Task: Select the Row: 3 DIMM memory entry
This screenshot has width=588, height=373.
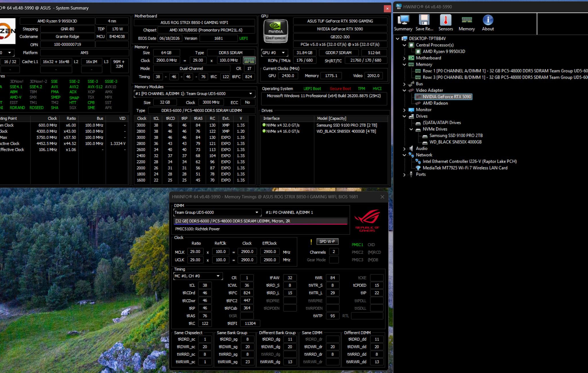Action: 505,77
